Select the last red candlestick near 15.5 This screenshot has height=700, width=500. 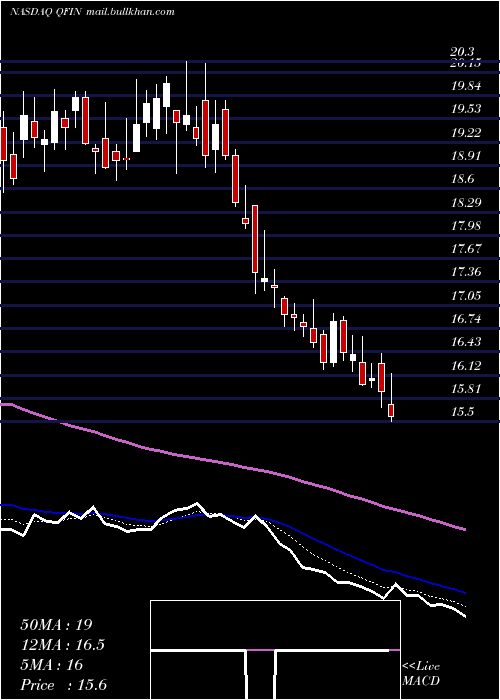click(392, 410)
